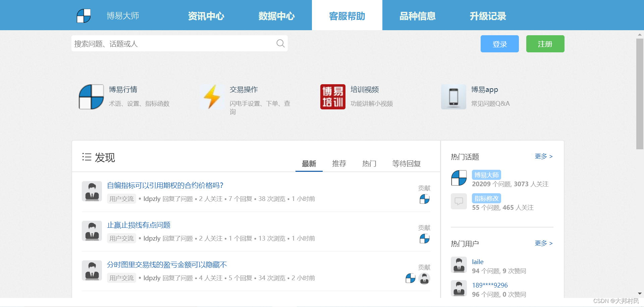Screen dimensions: 644x307
Task: Open the 博易培训 red video icon
Action: coord(333,97)
